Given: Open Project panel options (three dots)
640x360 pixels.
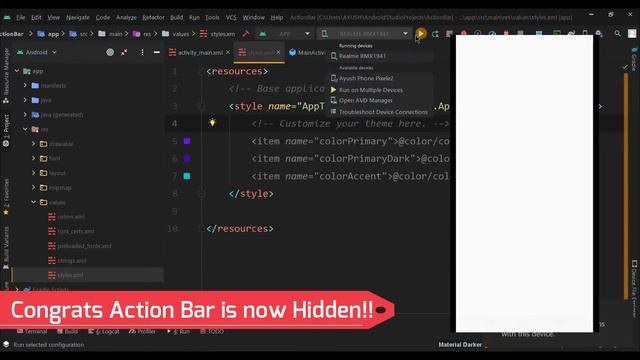Looking at the screenshot, I should [142, 52].
